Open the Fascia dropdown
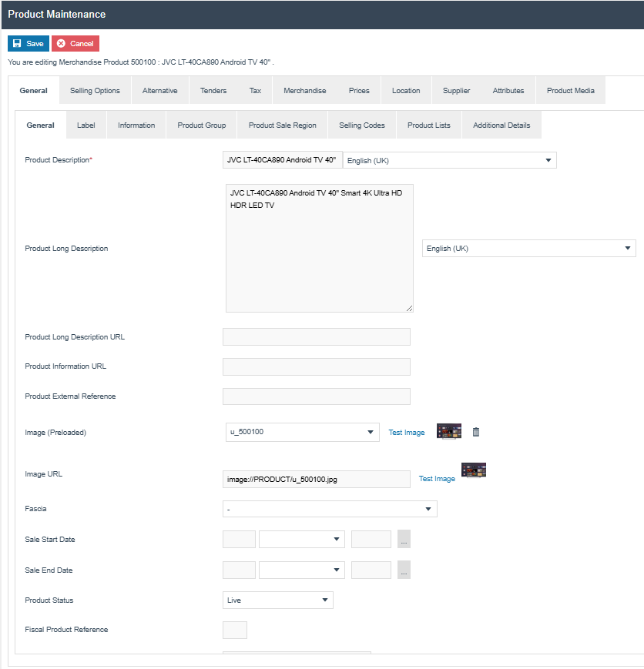Image resolution: width=644 pixels, height=669 pixels. point(330,509)
